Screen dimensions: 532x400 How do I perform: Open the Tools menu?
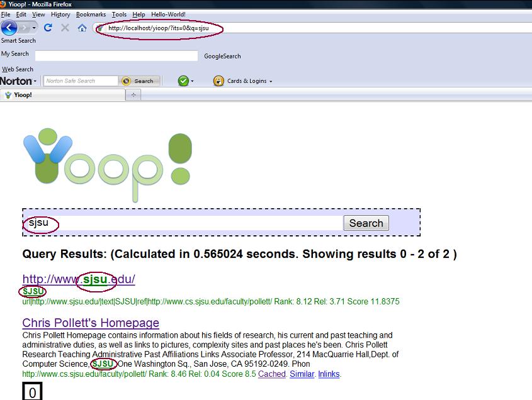tap(119, 14)
